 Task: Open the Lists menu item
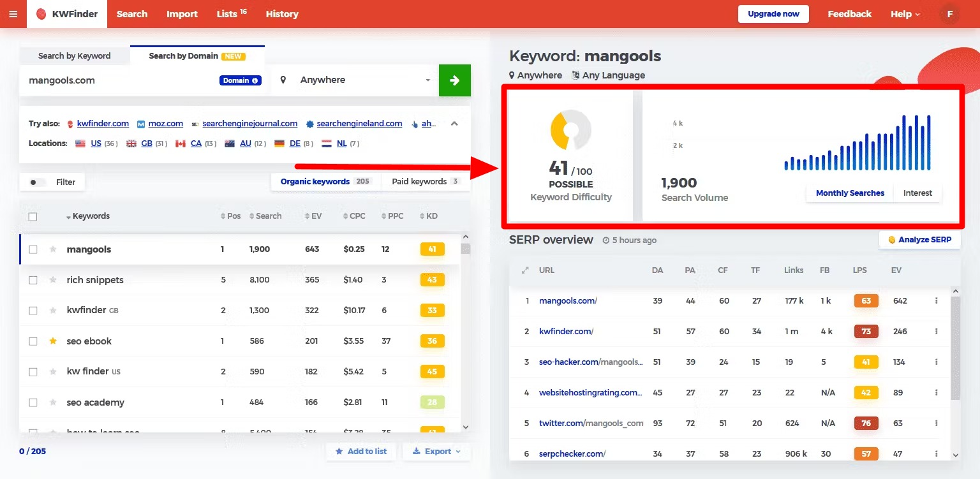click(232, 14)
